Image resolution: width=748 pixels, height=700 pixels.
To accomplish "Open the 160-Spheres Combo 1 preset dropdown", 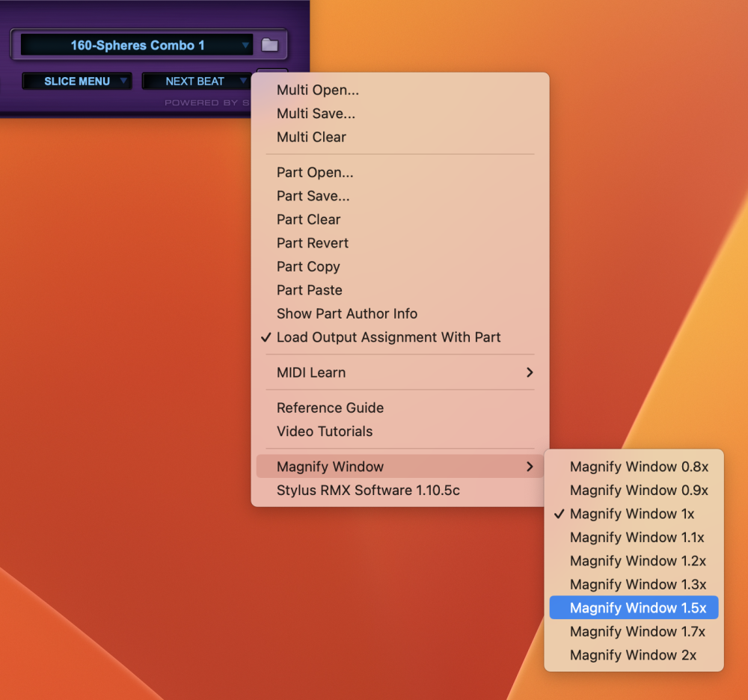I will pyautogui.click(x=137, y=45).
